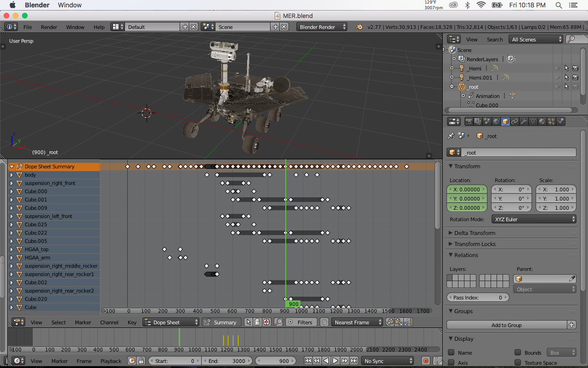Click the paste keyframes icon in dope sheet
Image resolution: width=588 pixels, height=368 pixels.
tap(399, 322)
